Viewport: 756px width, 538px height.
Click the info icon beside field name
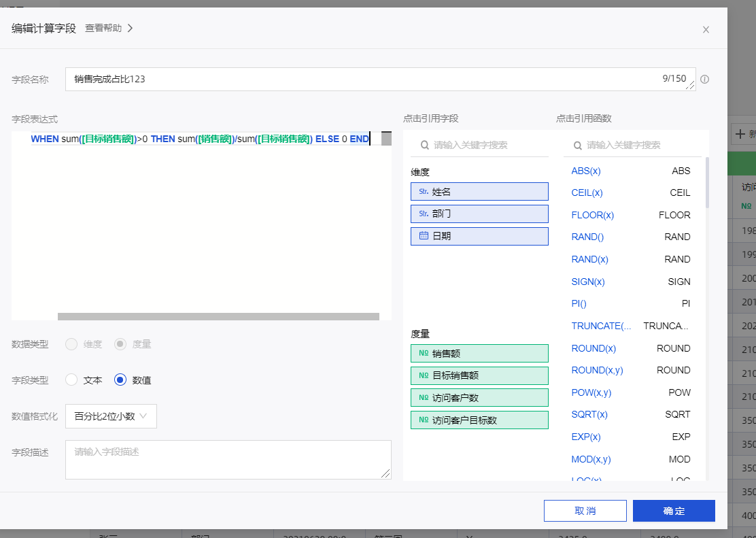704,79
